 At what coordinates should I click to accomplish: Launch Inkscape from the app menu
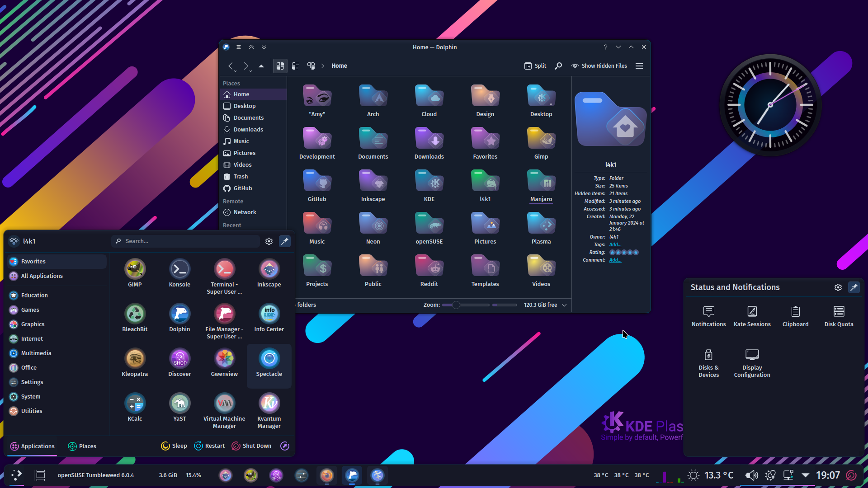(x=269, y=273)
